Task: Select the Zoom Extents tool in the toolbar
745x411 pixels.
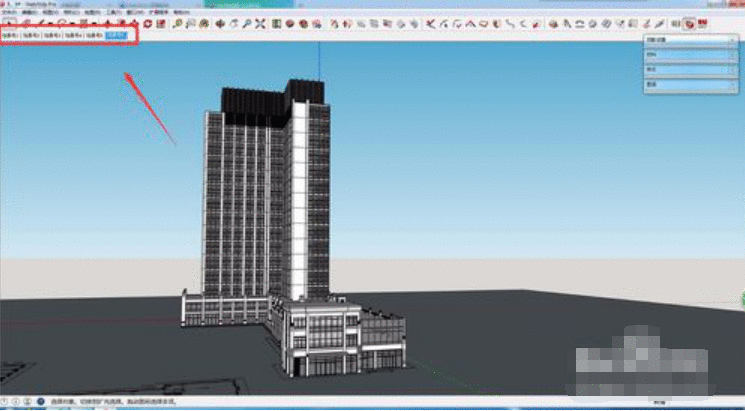Action: [x=261, y=22]
